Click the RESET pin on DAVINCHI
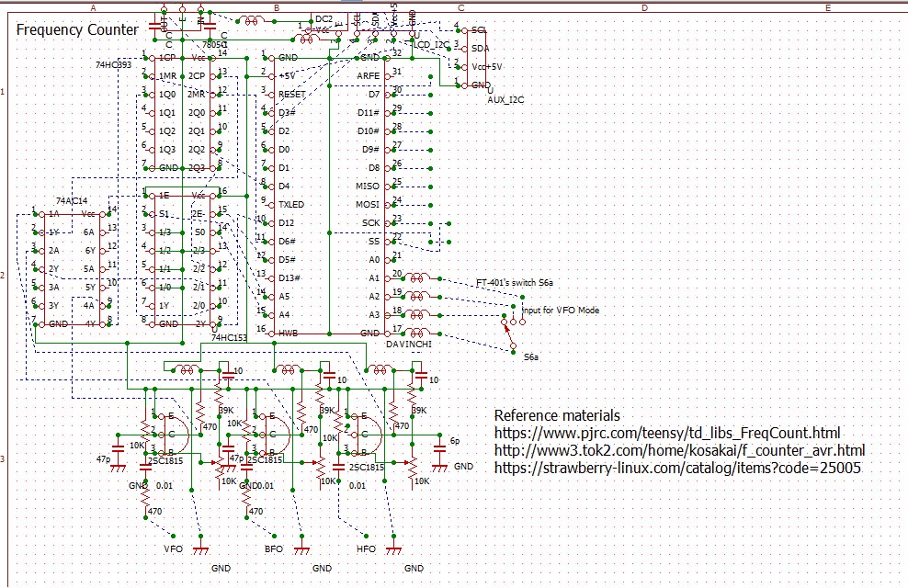This screenshot has width=908, height=588. 291,94
